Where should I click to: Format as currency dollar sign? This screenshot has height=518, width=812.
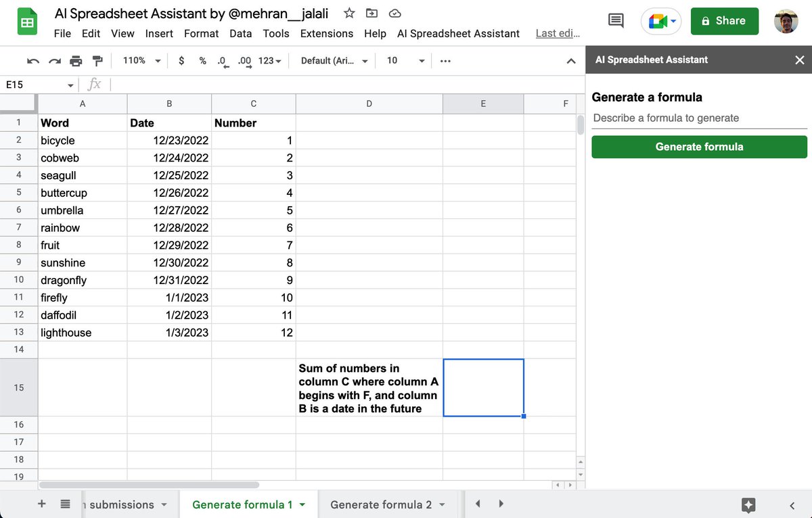(181, 61)
